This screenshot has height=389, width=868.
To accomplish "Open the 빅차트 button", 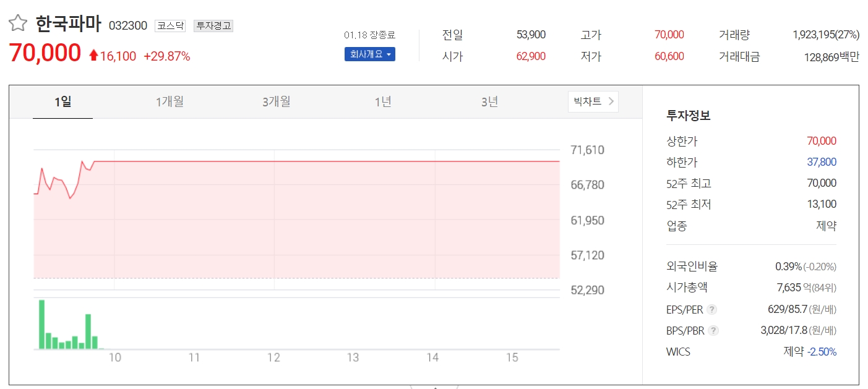I will pos(593,101).
